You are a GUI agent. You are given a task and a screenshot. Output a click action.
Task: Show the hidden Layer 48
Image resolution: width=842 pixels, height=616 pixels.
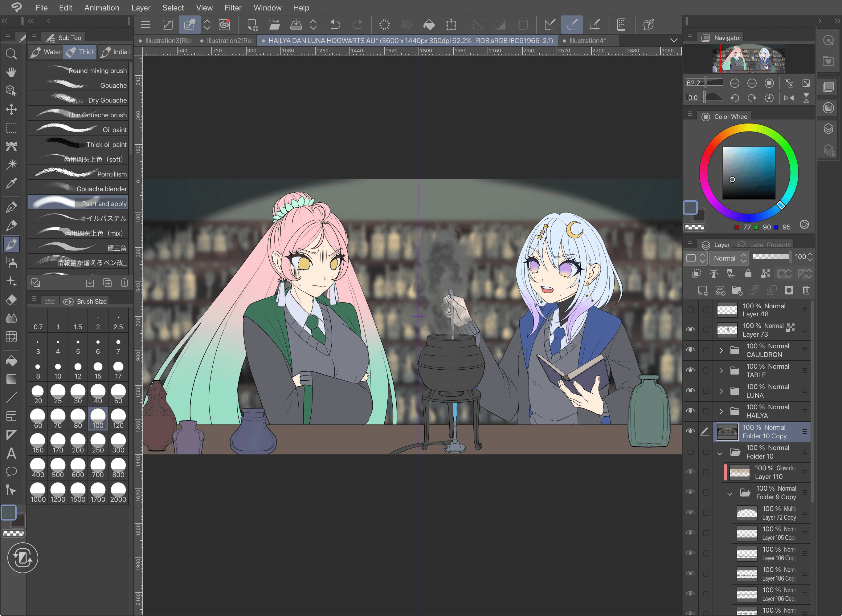[x=690, y=310]
